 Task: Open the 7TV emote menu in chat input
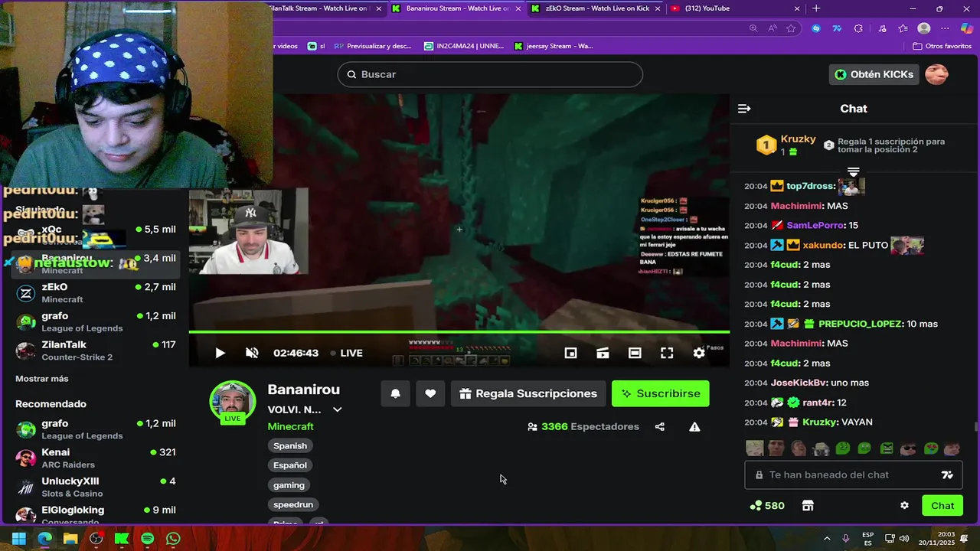[947, 474]
